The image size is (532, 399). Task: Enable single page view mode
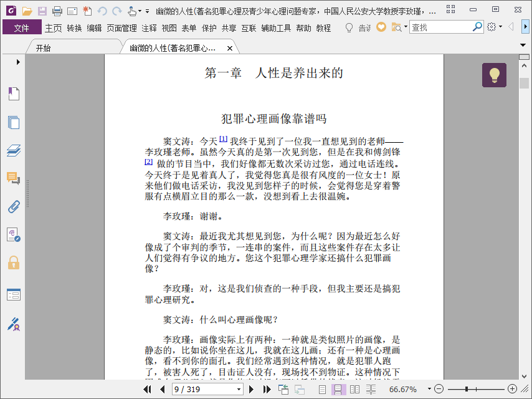pyautogui.click(x=322, y=390)
